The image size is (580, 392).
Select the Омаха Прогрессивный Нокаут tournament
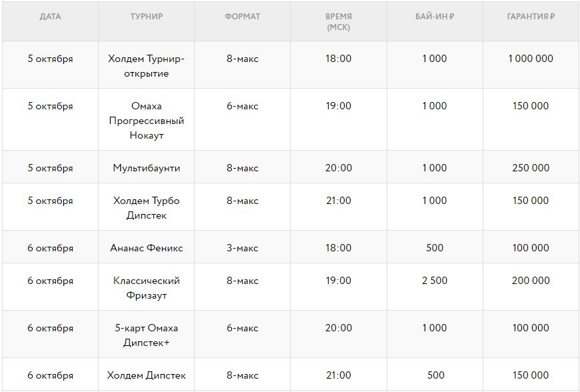click(146, 121)
